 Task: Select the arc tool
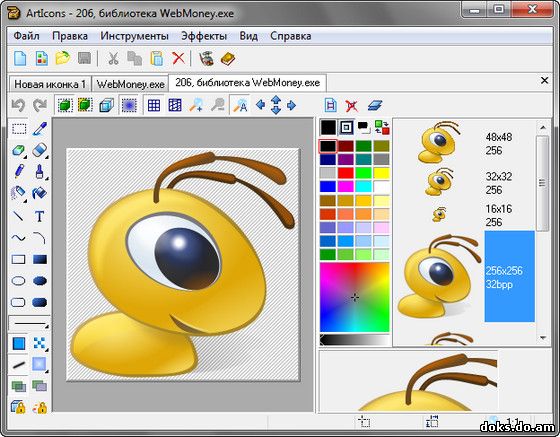[x=40, y=238]
